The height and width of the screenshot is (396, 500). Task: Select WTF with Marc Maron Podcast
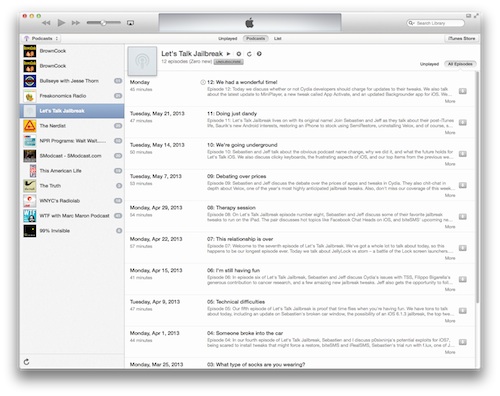(x=72, y=216)
